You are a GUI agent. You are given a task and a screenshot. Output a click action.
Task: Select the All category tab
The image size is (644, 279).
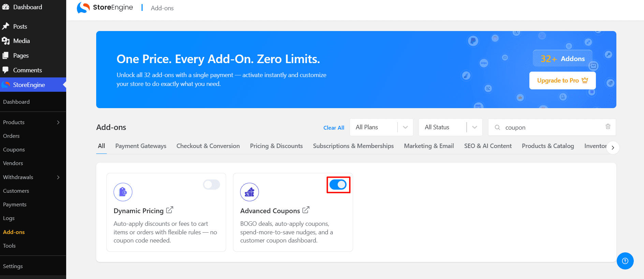click(x=101, y=146)
